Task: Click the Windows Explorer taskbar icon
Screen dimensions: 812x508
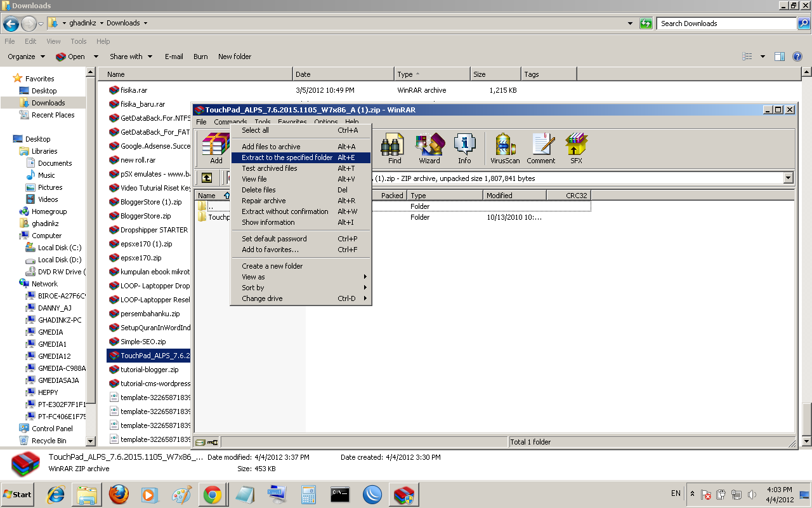Action: tap(87, 494)
